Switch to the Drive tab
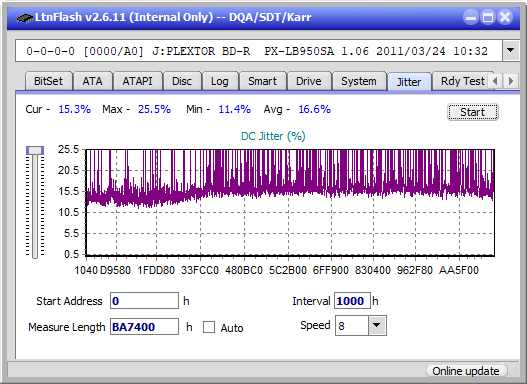Image resolution: width=527 pixels, height=384 pixels. (309, 81)
